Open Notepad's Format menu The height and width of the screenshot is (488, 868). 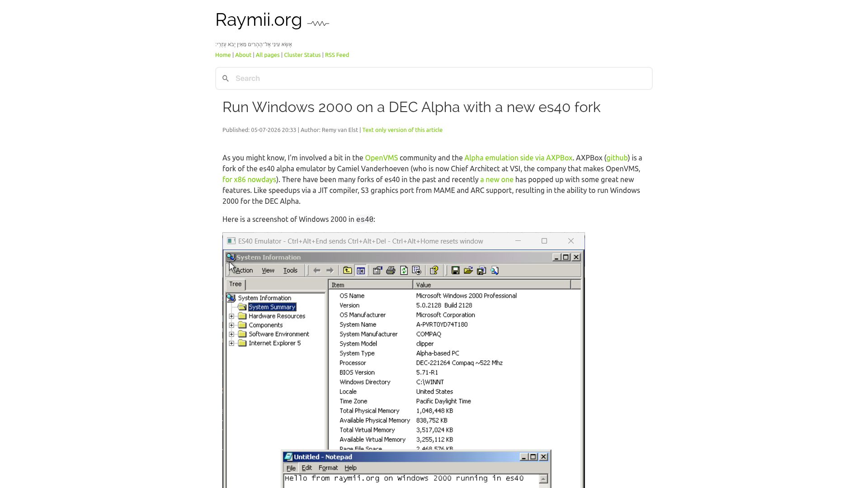click(x=328, y=468)
